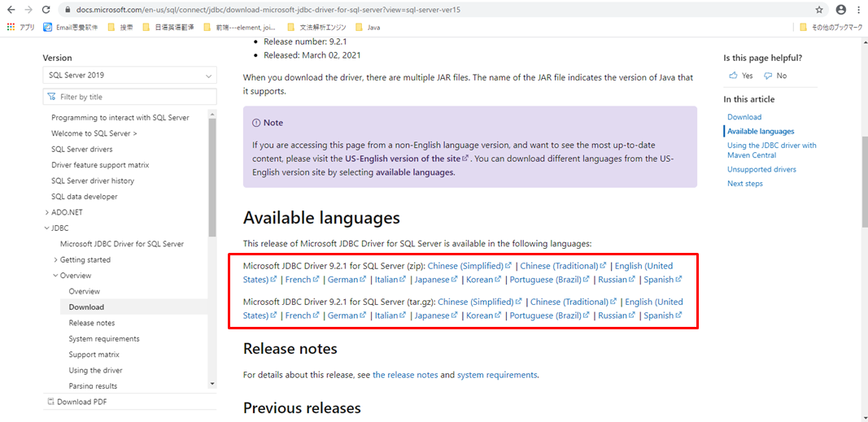Open the other bookmarks folder on the right

click(x=831, y=27)
